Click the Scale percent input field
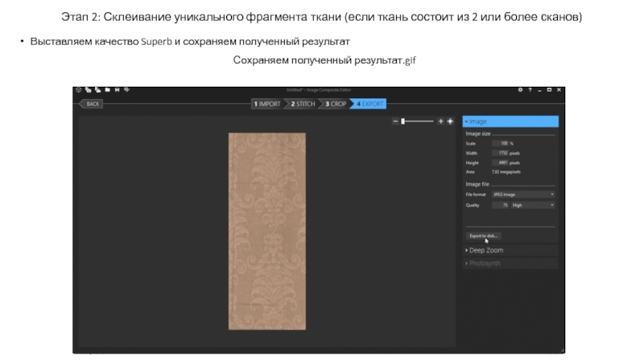Screen dimensions: 644x362 tap(499, 143)
